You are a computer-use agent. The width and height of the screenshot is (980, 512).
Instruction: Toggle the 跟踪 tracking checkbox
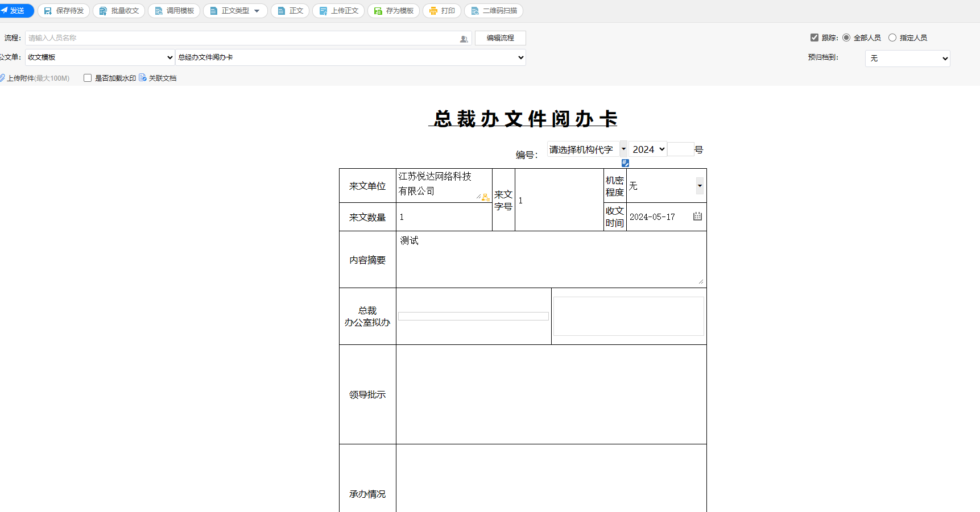tap(814, 38)
